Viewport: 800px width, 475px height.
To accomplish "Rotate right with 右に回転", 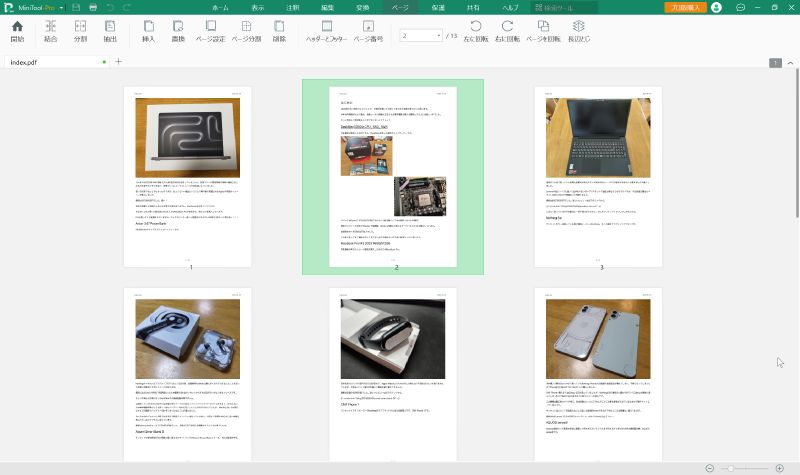I will (507, 31).
